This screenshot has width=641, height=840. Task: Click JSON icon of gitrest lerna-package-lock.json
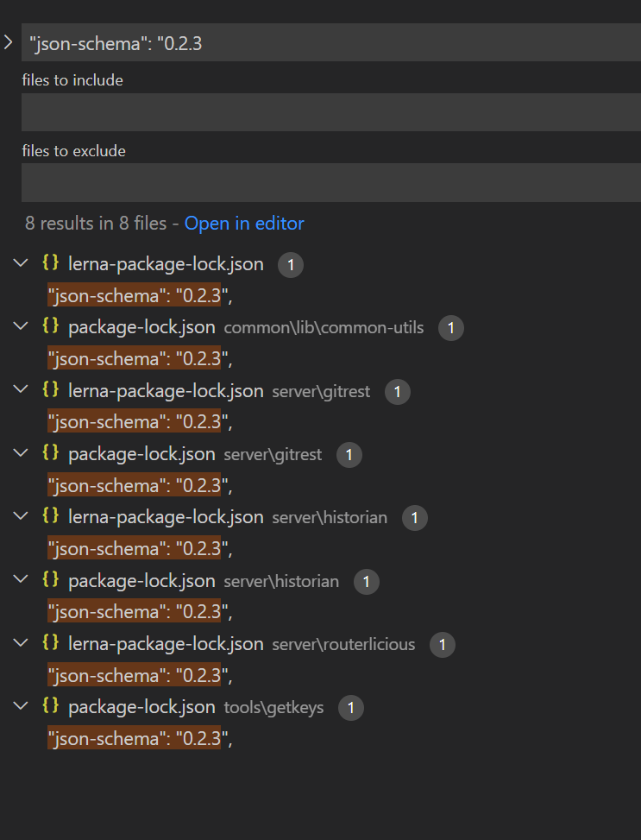click(51, 388)
